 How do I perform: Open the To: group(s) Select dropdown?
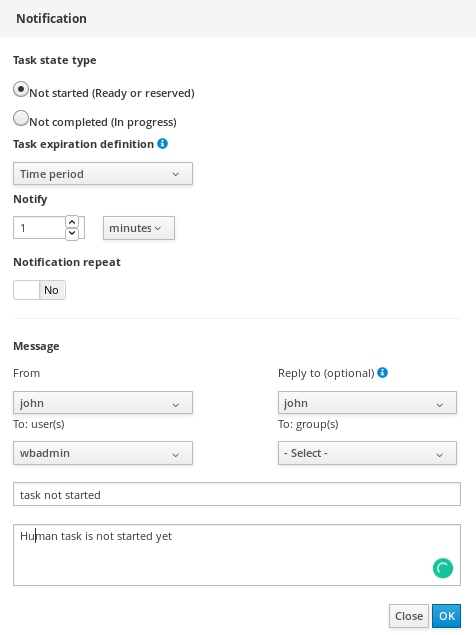[367, 453]
